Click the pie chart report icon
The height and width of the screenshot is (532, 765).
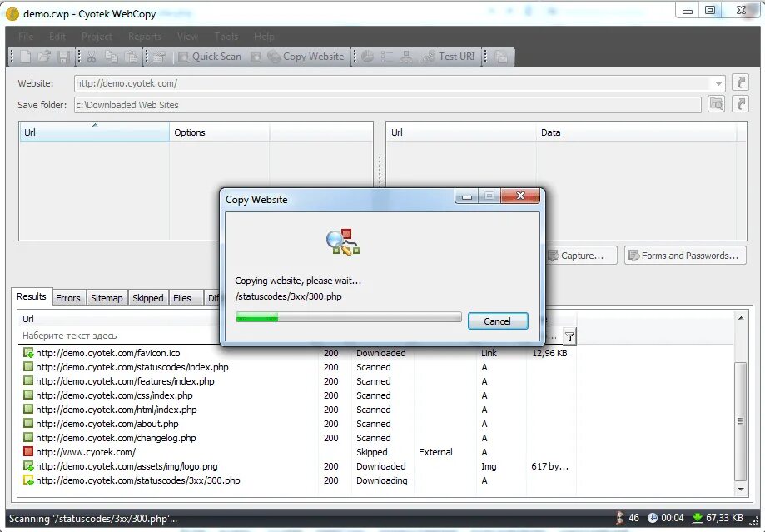coord(367,57)
